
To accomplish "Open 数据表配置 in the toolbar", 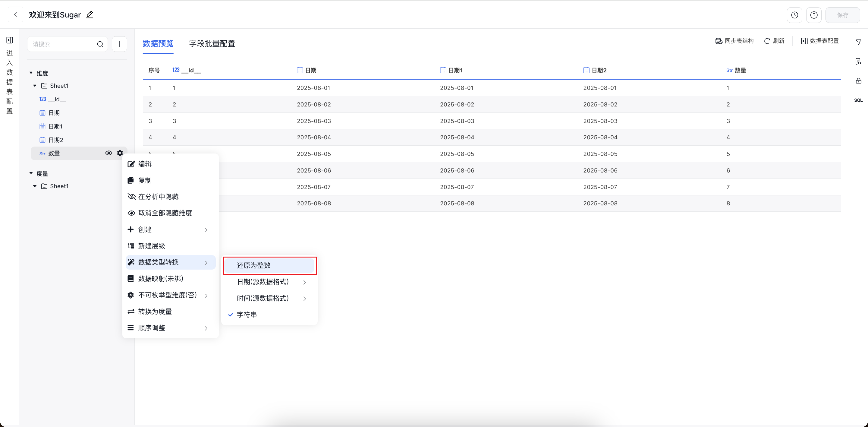I will (820, 41).
